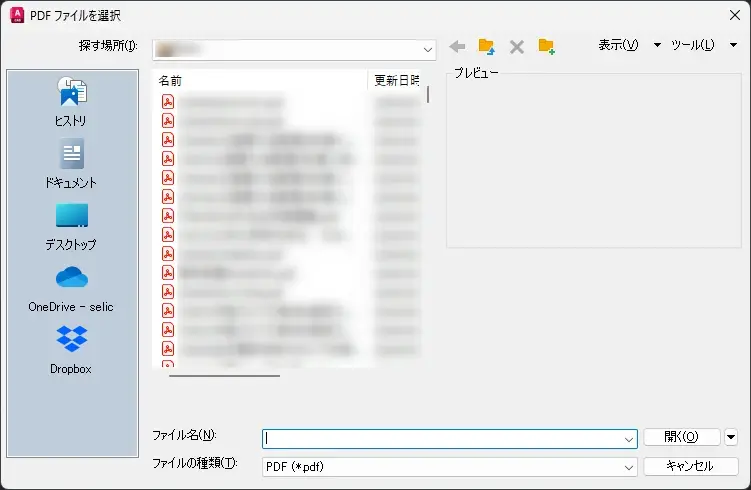
Task: Open the 表示(V) menu
Action: coord(618,45)
